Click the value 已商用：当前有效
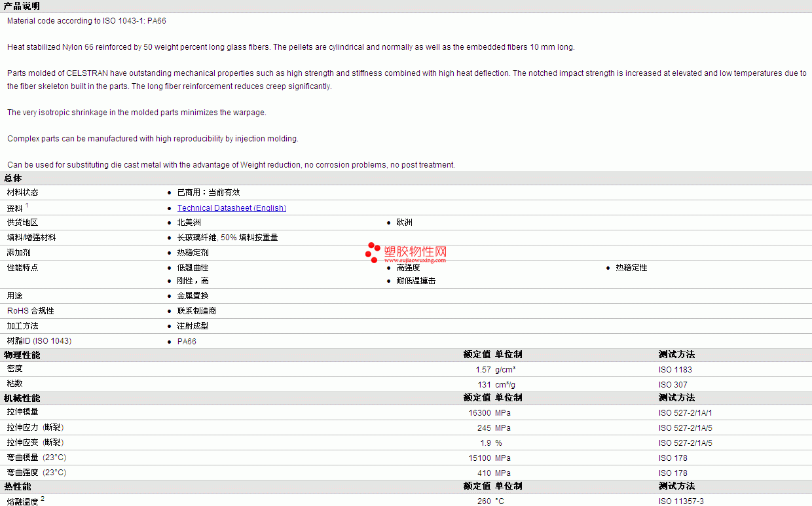Viewport: 812px width, 506px height. tap(209, 192)
